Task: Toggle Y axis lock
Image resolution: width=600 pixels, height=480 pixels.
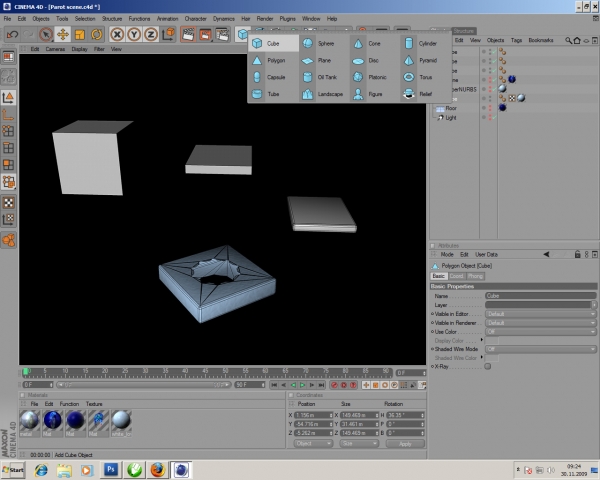Action: coord(134,34)
